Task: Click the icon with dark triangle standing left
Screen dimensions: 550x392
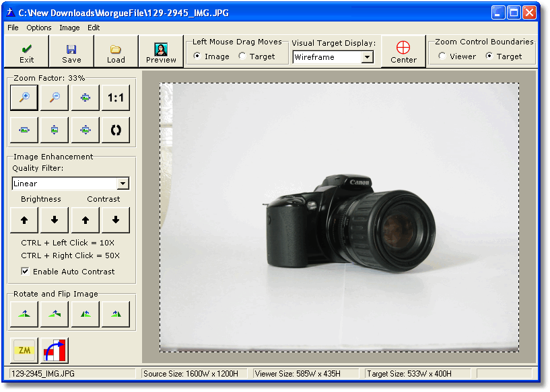Action: click(85, 314)
